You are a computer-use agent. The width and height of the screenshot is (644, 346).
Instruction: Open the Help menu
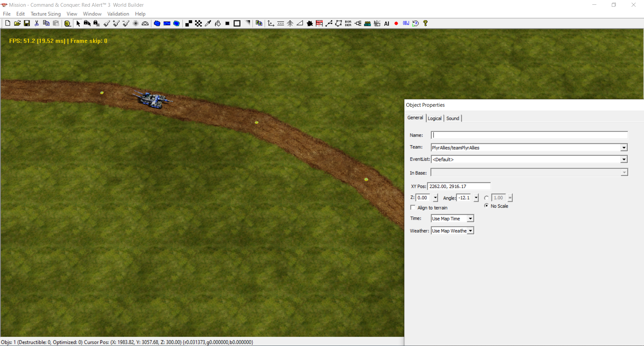pyautogui.click(x=140, y=14)
